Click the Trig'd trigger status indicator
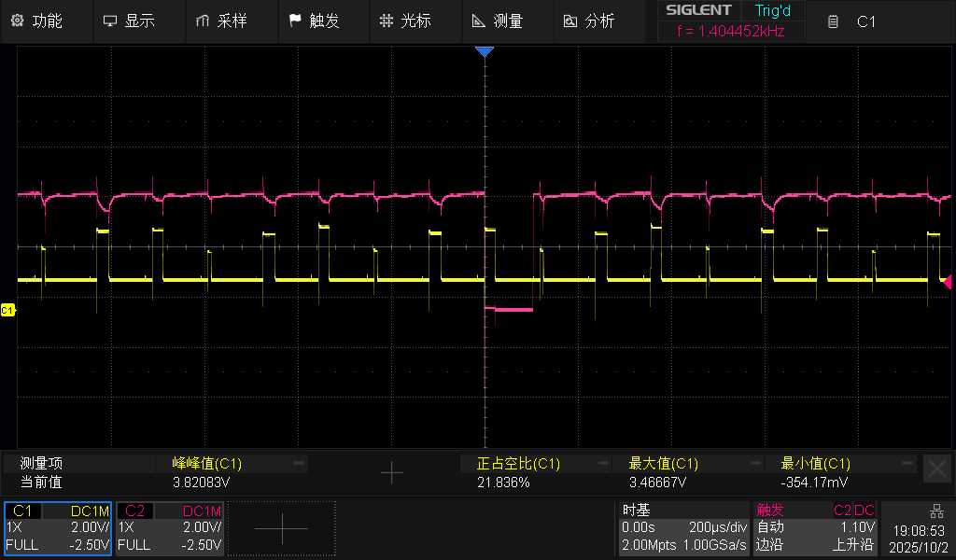Screen dimensions: 956x560 point(772,10)
